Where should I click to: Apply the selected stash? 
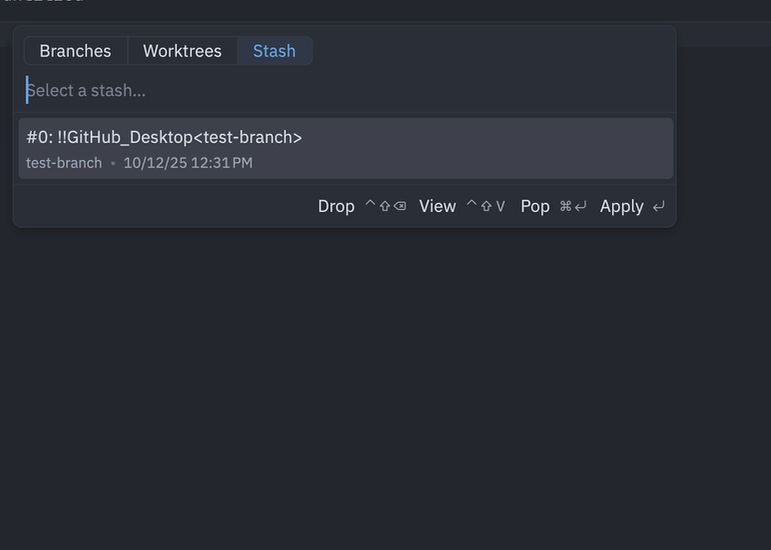coord(621,206)
